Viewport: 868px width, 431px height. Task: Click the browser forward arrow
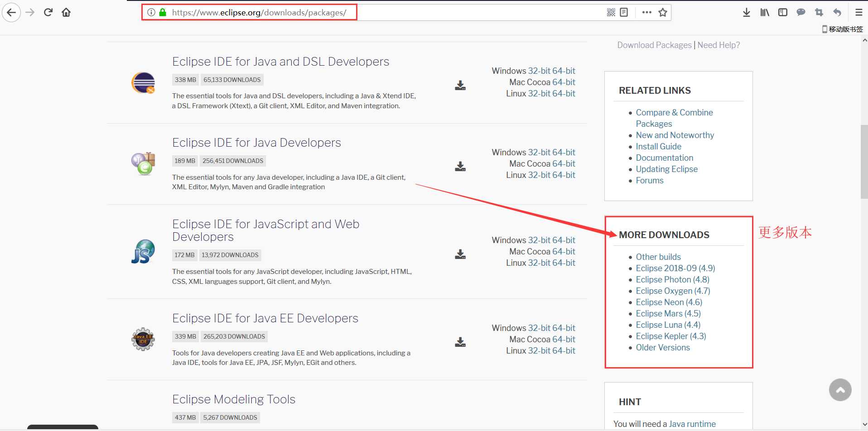pos(30,12)
